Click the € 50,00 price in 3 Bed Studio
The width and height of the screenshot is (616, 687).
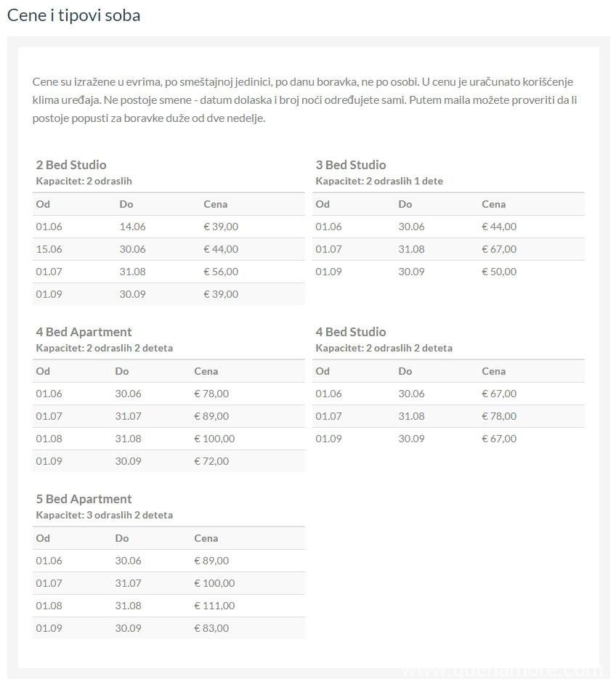[499, 272]
